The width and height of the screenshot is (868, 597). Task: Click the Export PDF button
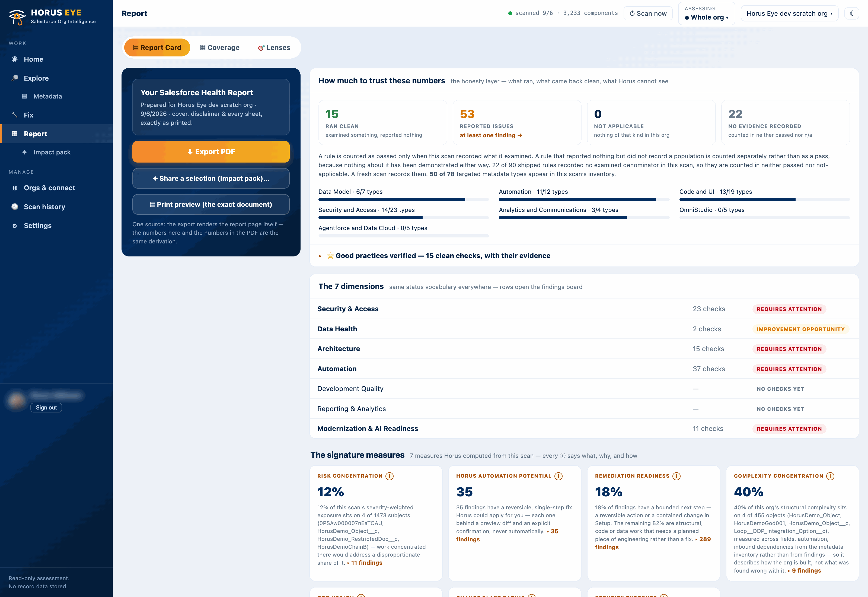[211, 151]
